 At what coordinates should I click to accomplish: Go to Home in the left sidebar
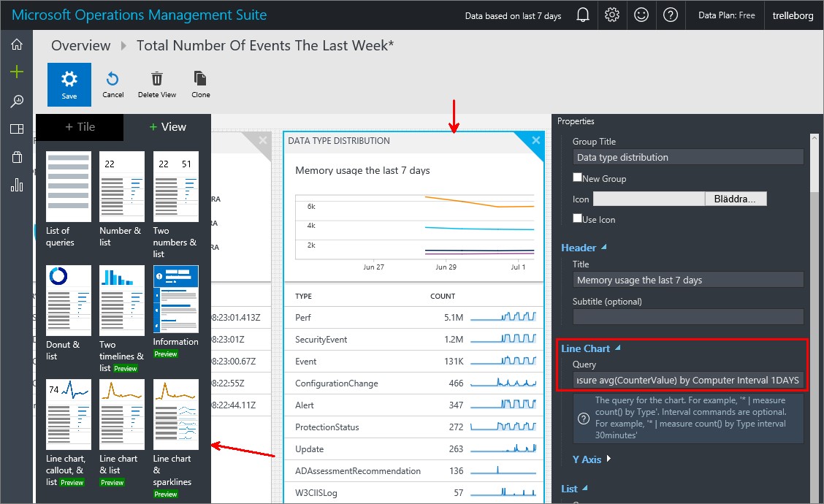click(17, 45)
